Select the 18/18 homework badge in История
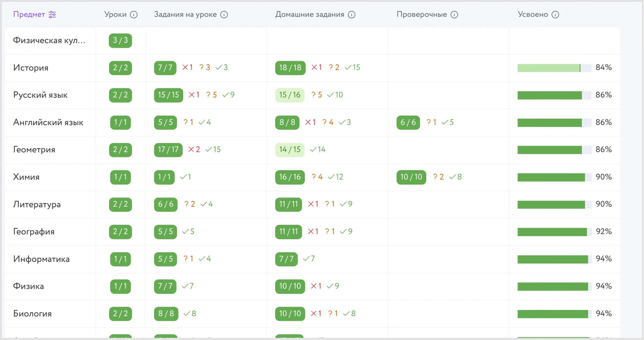644x340 pixels. tap(290, 68)
